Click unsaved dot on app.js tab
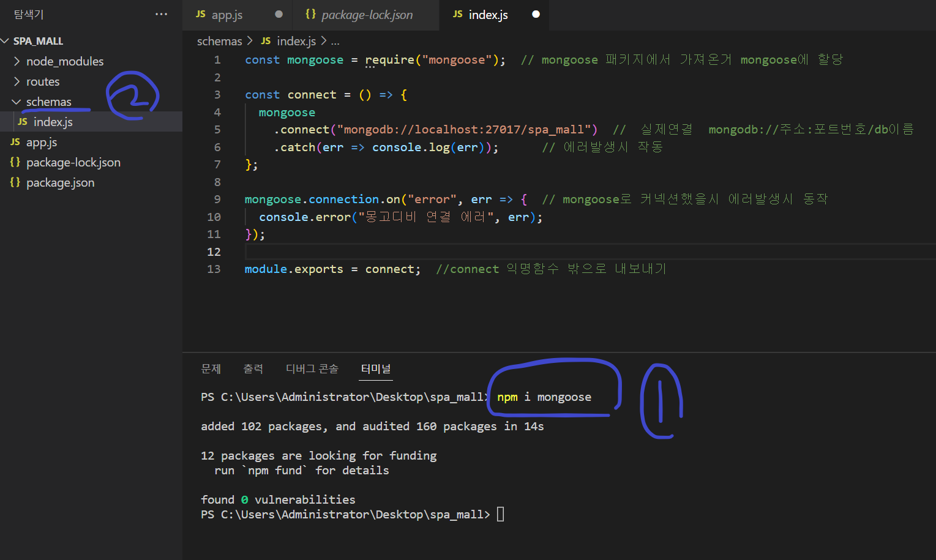Viewport: 936px width, 560px height. tap(279, 14)
